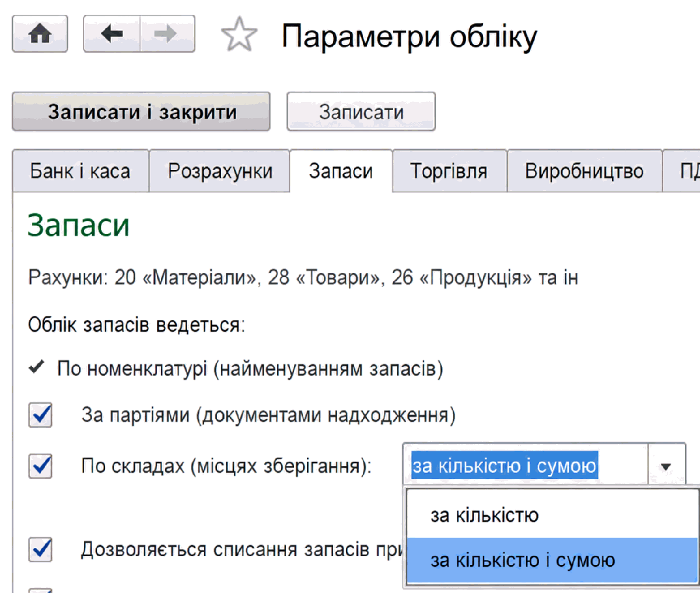
Task: Click the green 'Запаси' section heading
Action: tap(78, 225)
